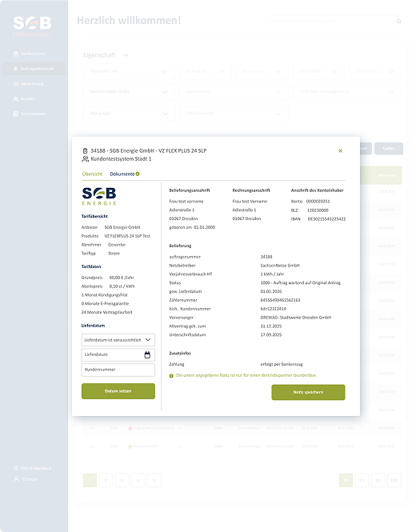Click the next page arrow
416x532 pixels.
(154, 481)
